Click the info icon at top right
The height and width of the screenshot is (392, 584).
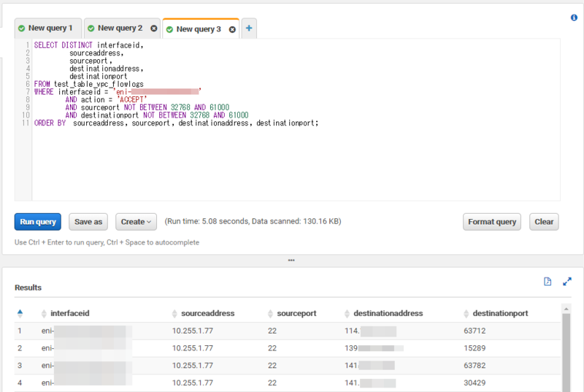click(574, 18)
